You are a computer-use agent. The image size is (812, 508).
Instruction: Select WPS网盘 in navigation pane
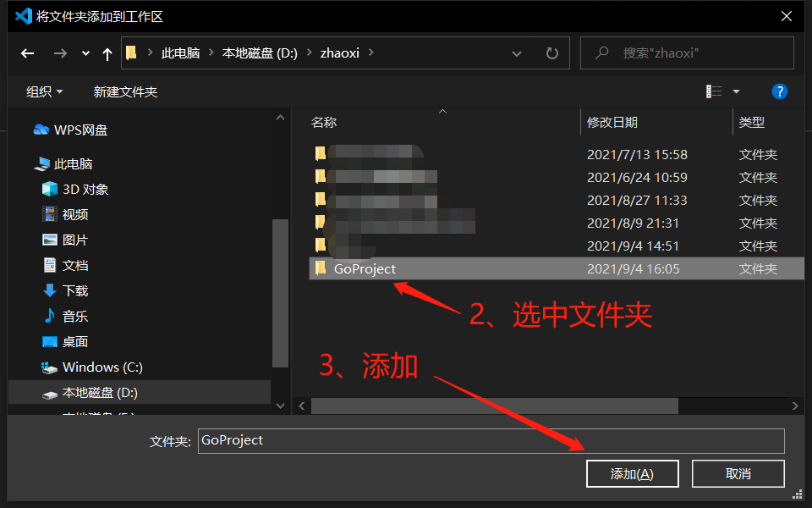[70, 130]
